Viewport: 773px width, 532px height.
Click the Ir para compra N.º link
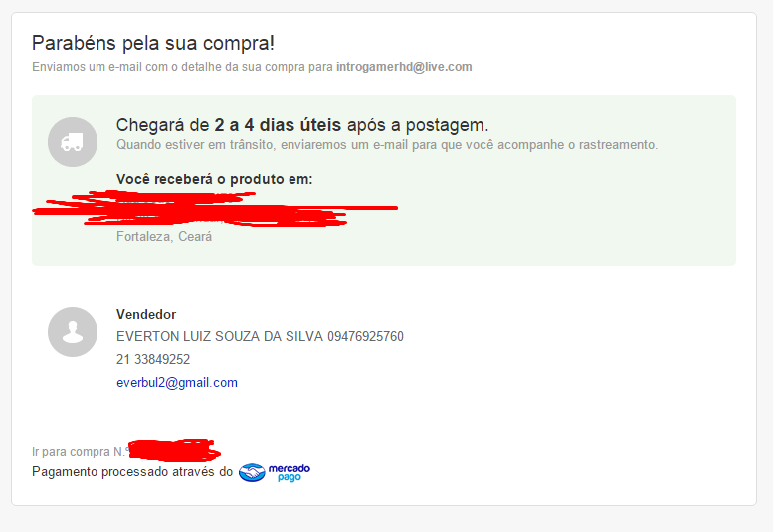81,452
